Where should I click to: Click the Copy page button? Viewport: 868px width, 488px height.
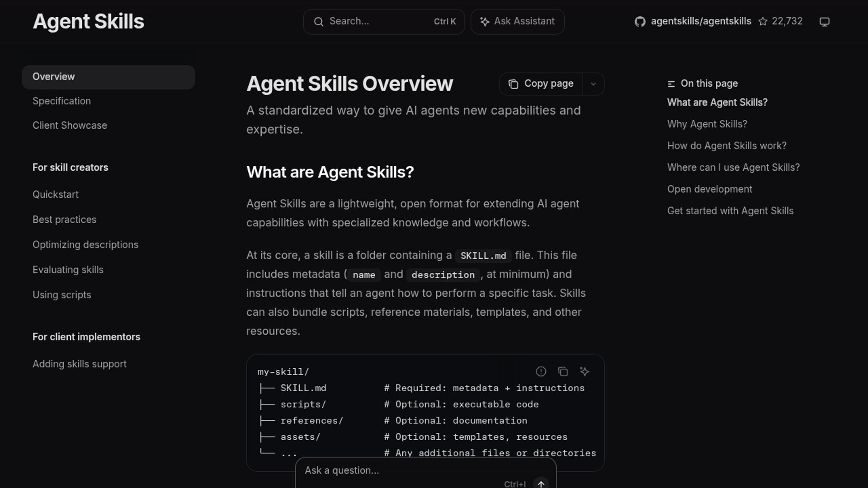pos(541,84)
